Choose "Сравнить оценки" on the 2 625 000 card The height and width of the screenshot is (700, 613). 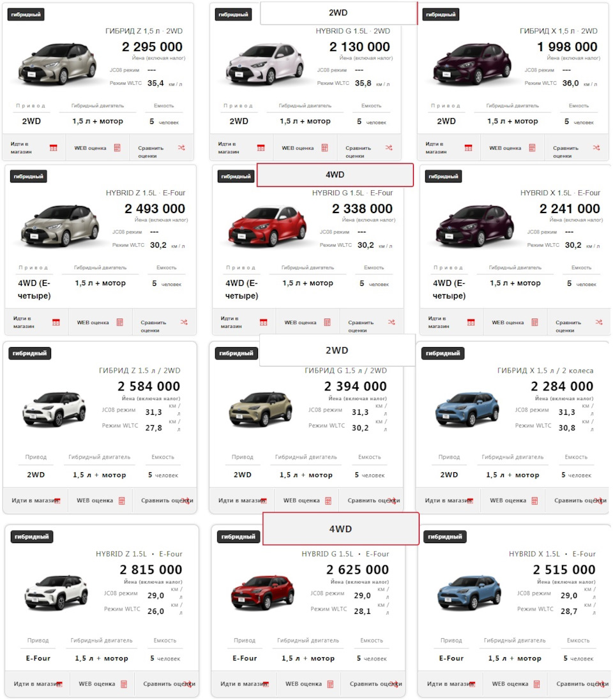[x=375, y=684]
